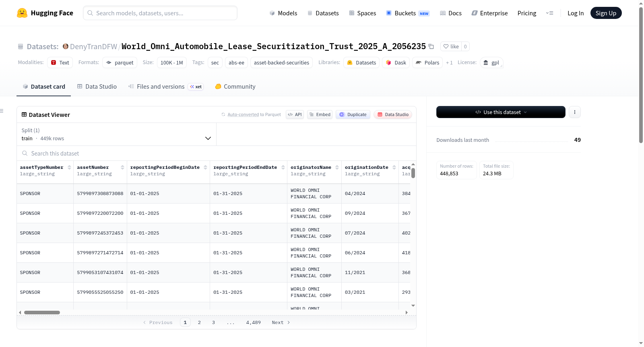Click the Next page button
644x347 pixels.
tap(281, 322)
